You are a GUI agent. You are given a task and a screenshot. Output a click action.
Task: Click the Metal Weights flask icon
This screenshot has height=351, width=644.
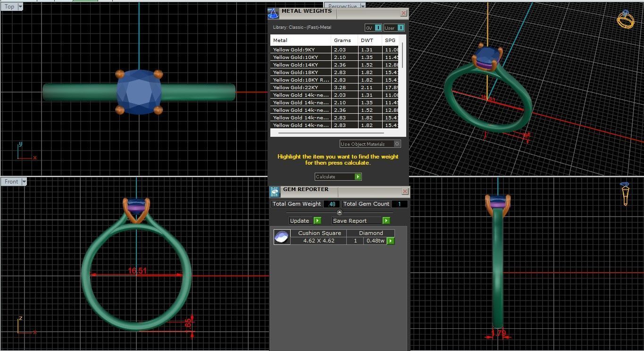(273, 14)
